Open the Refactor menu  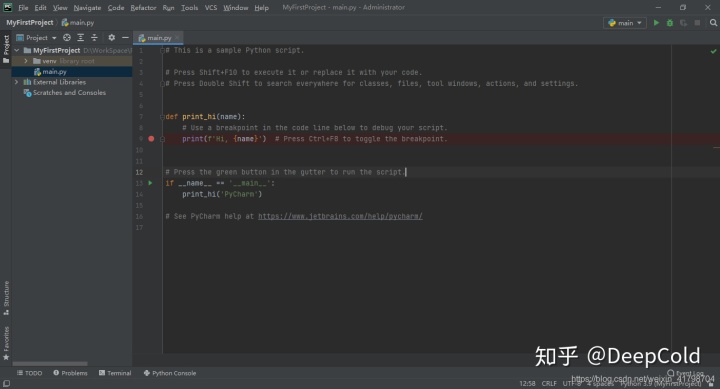point(143,7)
